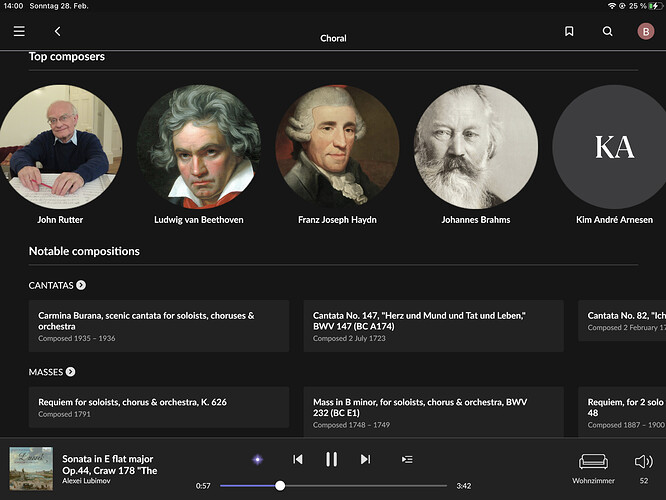Expand the CANTATAS section arrow

(81, 285)
